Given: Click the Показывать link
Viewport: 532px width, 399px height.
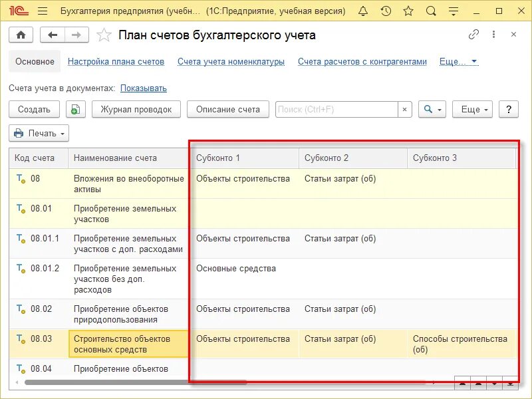Looking at the screenshot, I should tap(144, 88).
